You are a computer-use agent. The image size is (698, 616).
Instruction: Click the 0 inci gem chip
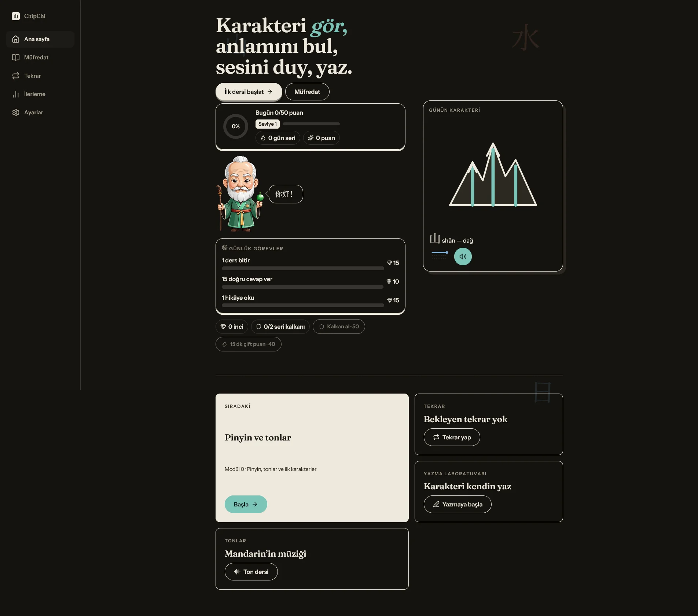[x=232, y=327]
